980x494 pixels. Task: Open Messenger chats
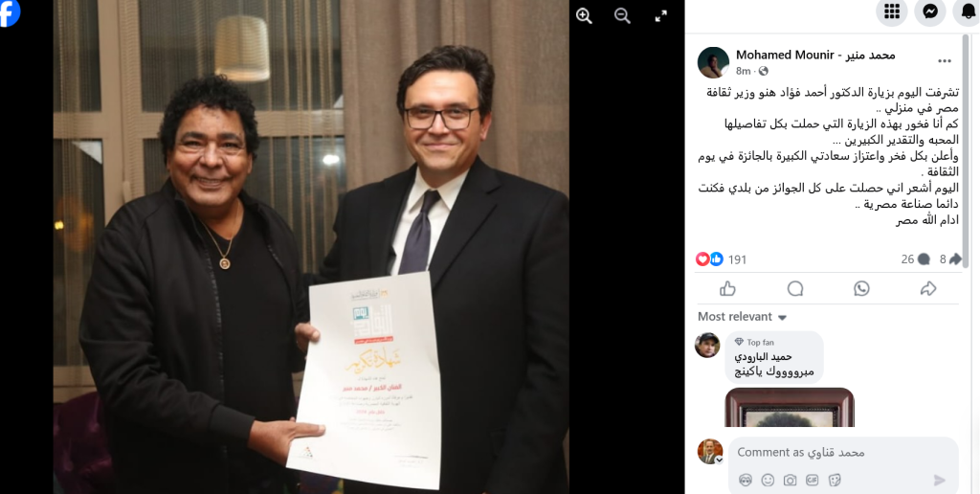(930, 11)
